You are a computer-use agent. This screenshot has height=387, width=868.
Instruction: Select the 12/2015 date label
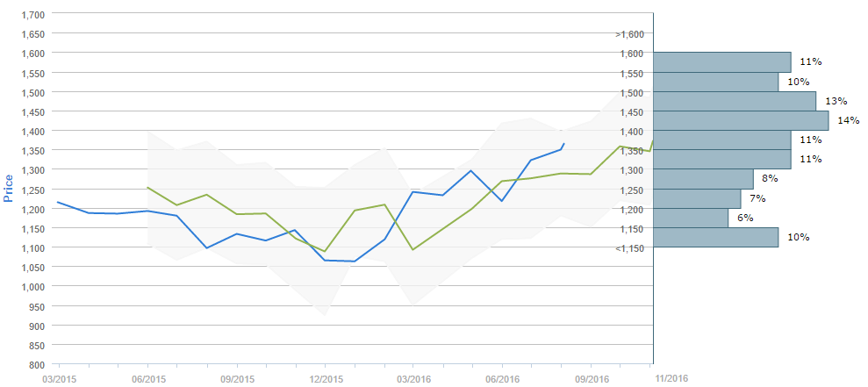(x=325, y=379)
